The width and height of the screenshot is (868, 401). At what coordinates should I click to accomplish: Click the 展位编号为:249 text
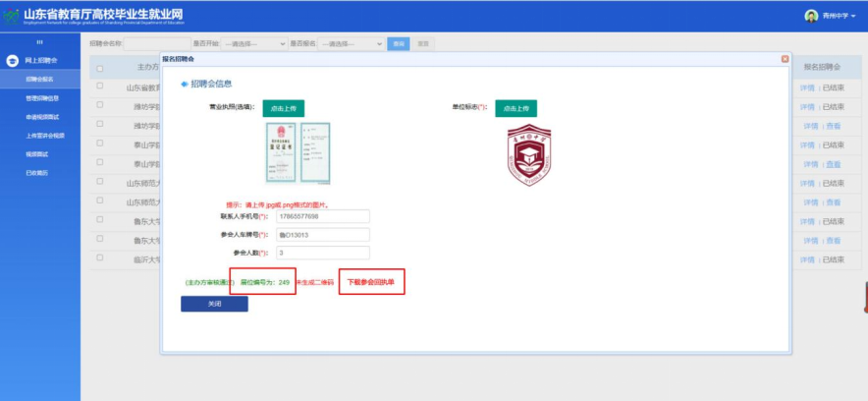coord(264,282)
